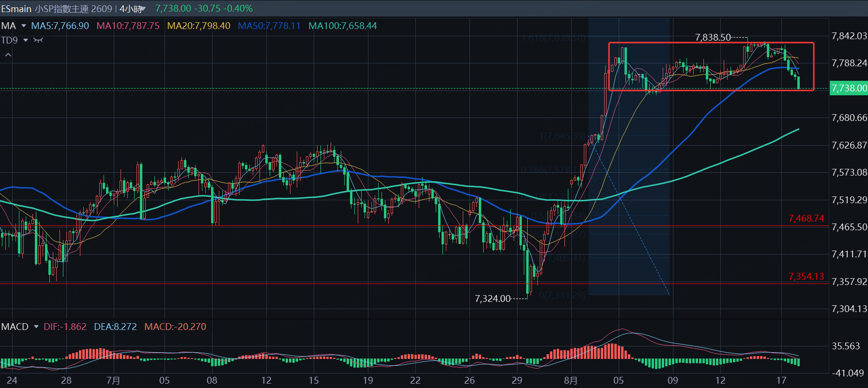Click the 7,324.00 low price marker

point(493,299)
